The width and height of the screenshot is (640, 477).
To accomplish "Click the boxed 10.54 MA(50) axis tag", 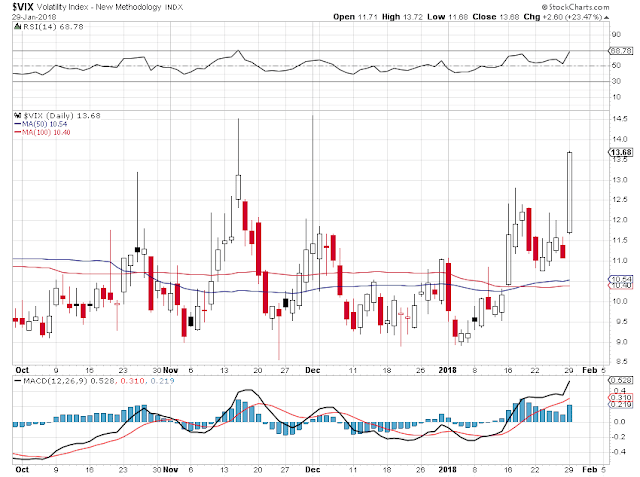I will coord(621,280).
